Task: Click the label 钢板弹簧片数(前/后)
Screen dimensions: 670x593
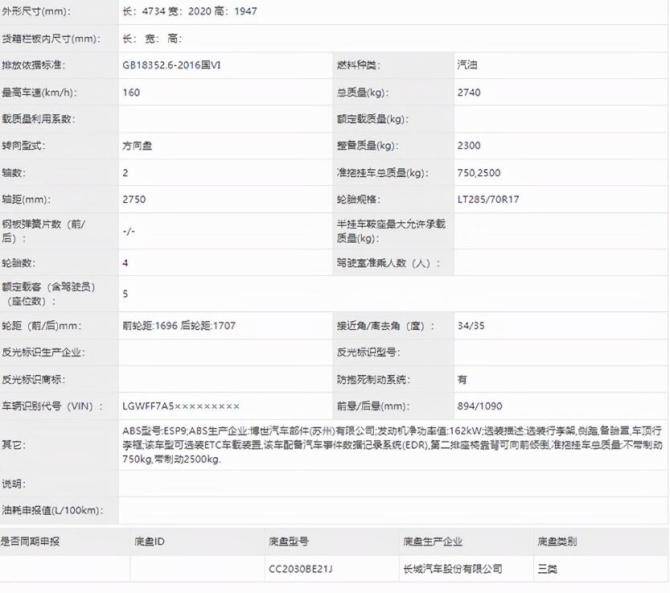Action: click(44, 231)
